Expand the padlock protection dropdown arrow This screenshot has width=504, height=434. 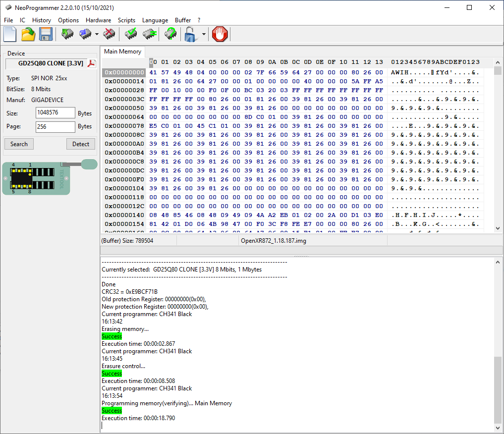(204, 35)
